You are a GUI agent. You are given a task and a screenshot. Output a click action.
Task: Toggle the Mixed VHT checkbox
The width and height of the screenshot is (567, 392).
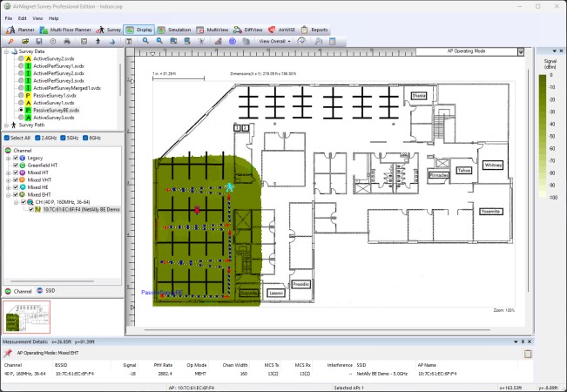(16, 179)
